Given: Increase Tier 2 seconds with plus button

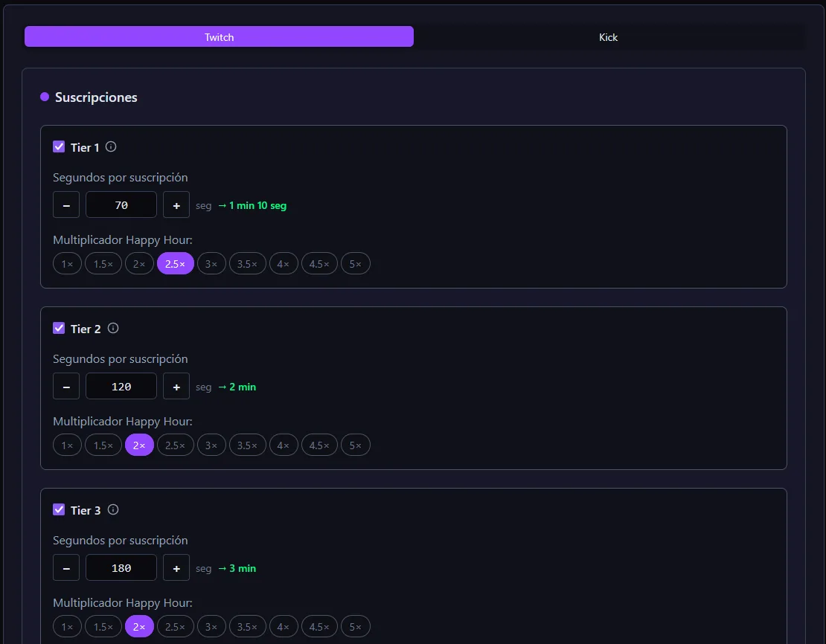Looking at the screenshot, I should [x=176, y=387].
